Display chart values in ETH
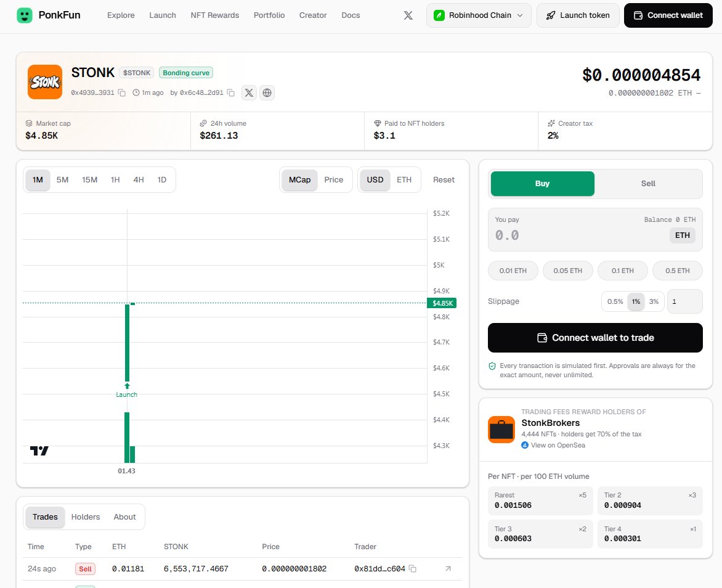 tap(404, 180)
